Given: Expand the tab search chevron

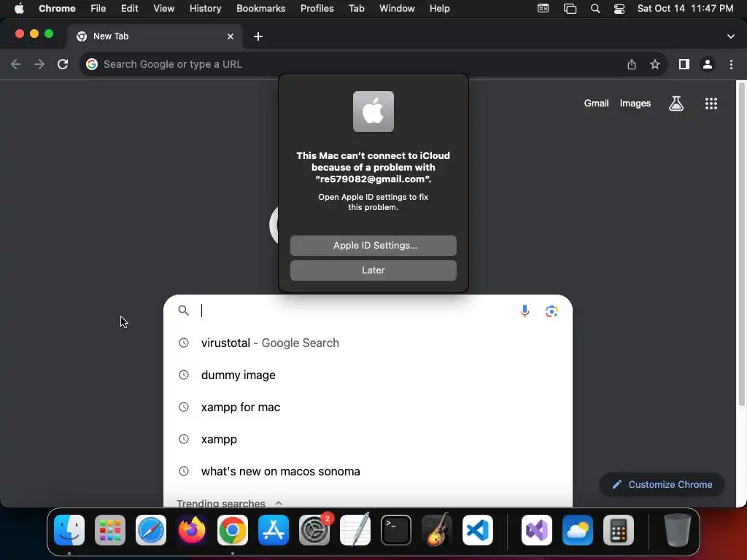Looking at the screenshot, I should click(x=730, y=36).
